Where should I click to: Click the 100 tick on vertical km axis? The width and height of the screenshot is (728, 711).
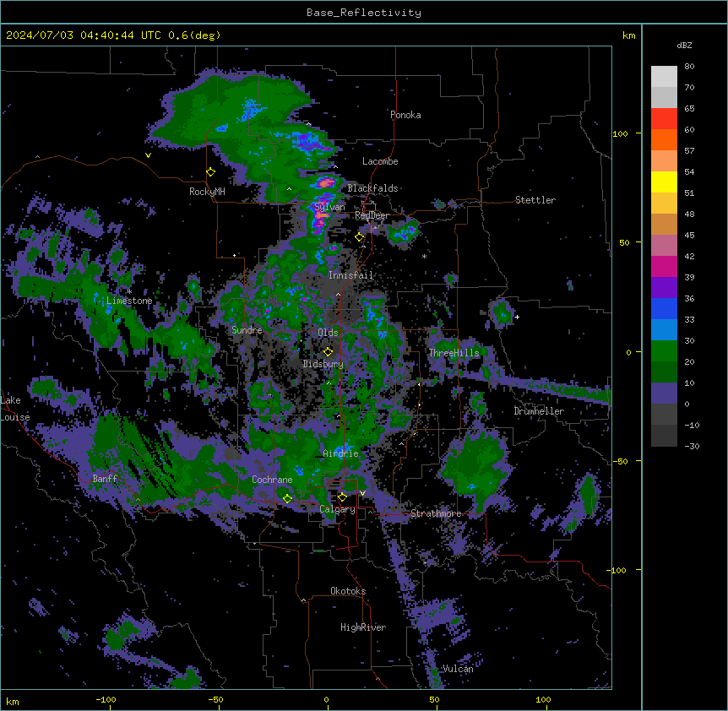point(620,133)
